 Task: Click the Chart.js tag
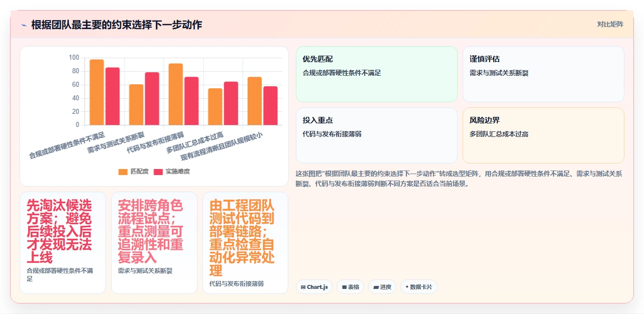click(x=314, y=287)
